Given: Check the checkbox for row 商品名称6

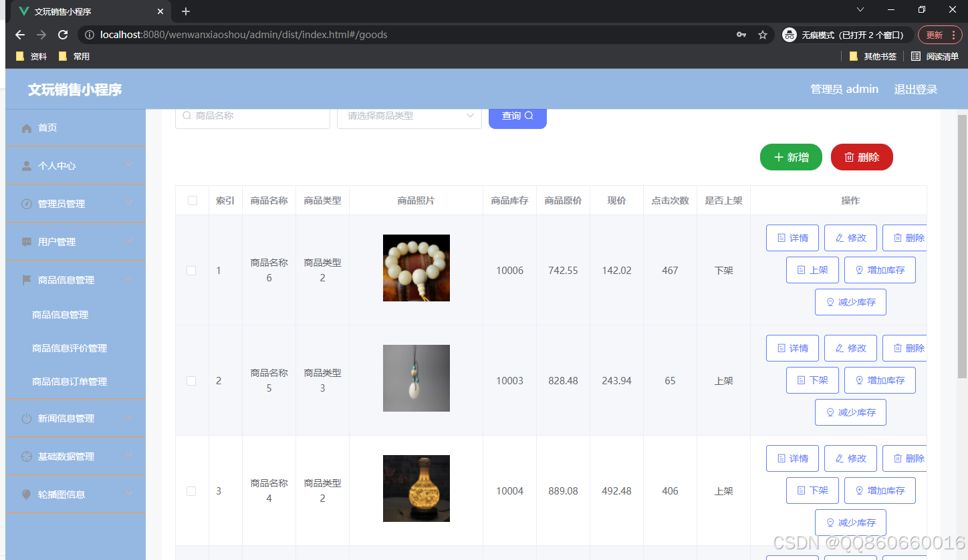Looking at the screenshot, I should 191,271.
